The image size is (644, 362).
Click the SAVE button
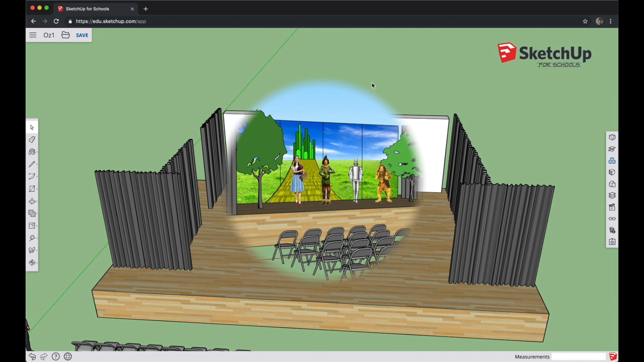(x=82, y=35)
